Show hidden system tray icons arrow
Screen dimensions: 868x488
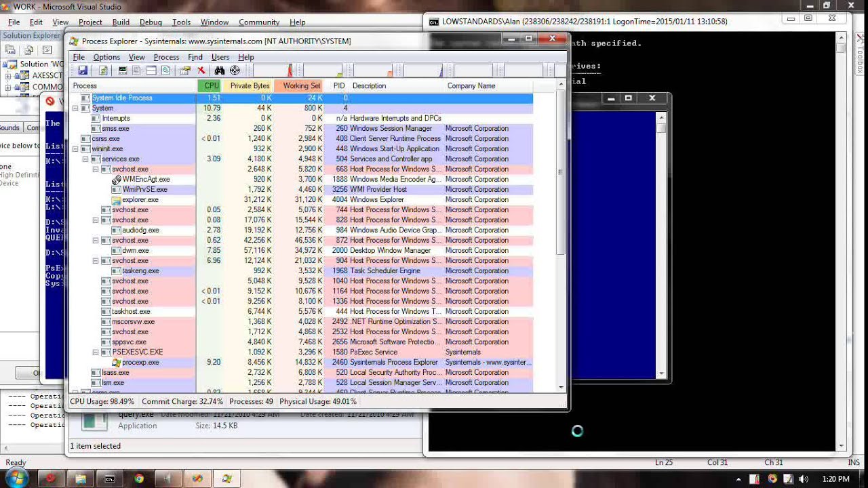point(738,479)
